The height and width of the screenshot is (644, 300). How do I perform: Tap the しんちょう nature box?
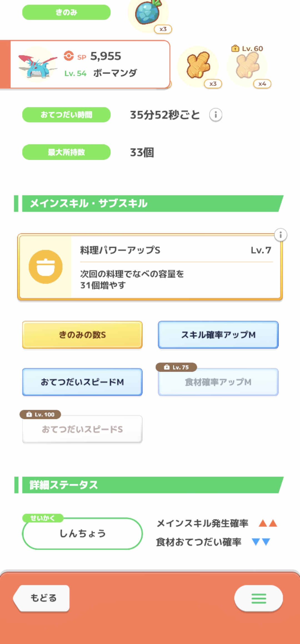[x=82, y=533]
